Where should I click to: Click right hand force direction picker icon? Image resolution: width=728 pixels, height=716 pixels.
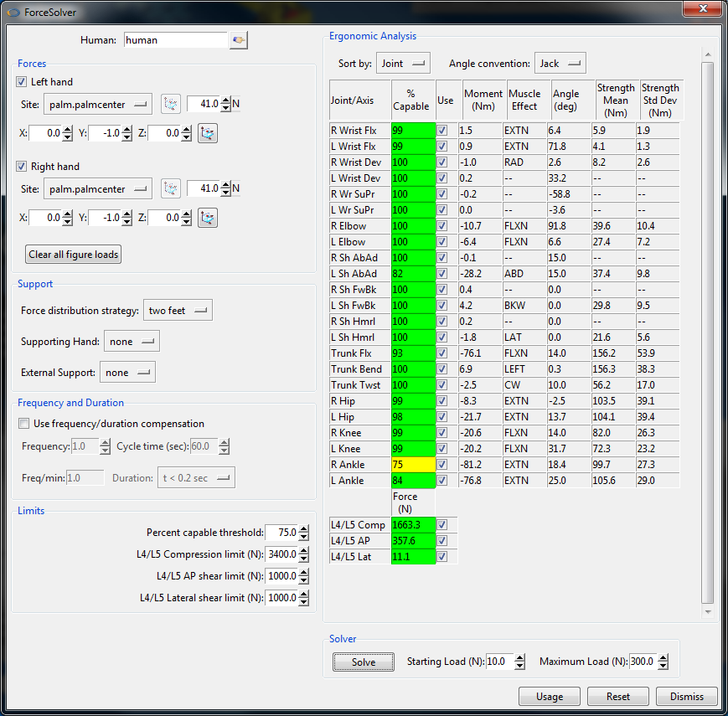click(208, 218)
